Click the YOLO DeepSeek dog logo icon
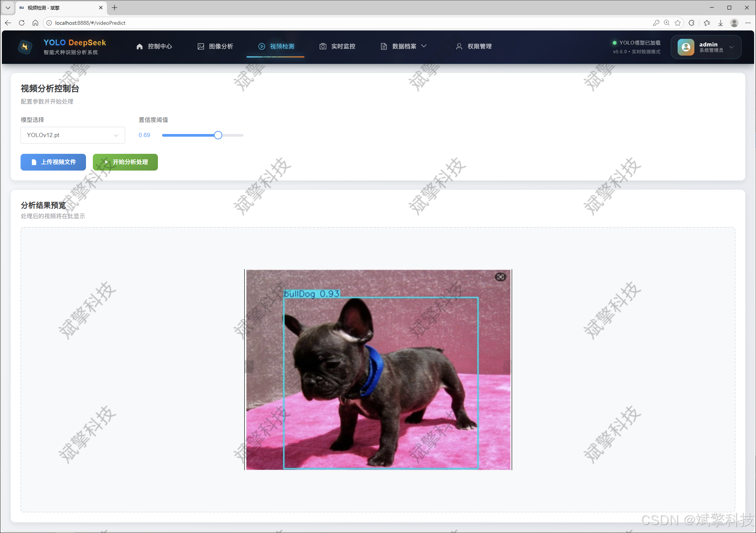 pyautogui.click(x=25, y=47)
